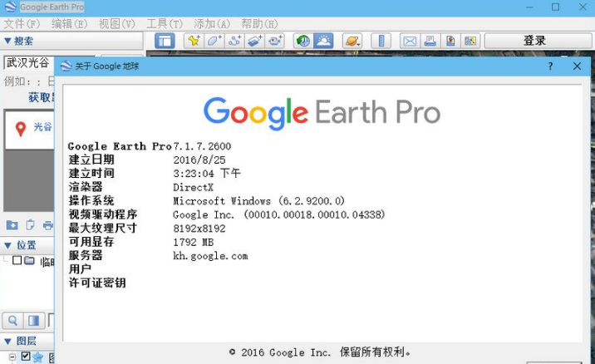Collapse the layers tree root node

point(12,357)
